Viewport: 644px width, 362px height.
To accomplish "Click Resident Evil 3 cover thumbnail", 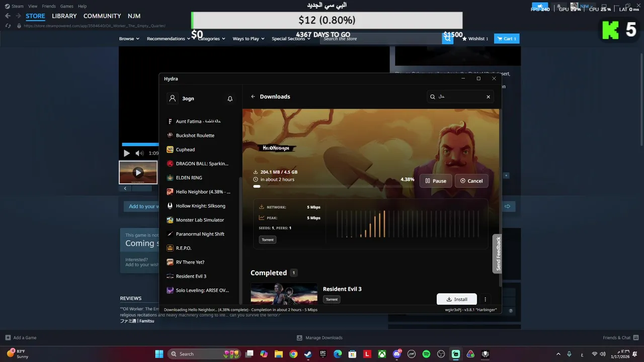I will (284, 294).
